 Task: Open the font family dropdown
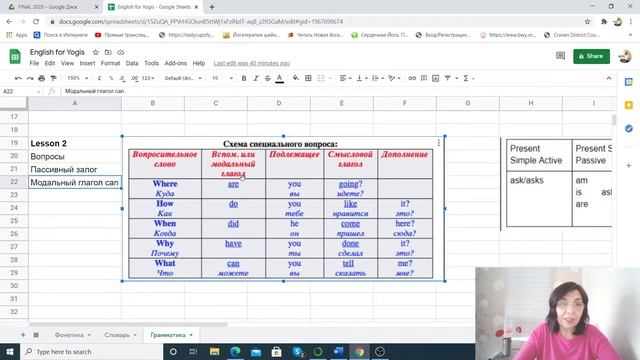[x=183, y=78]
